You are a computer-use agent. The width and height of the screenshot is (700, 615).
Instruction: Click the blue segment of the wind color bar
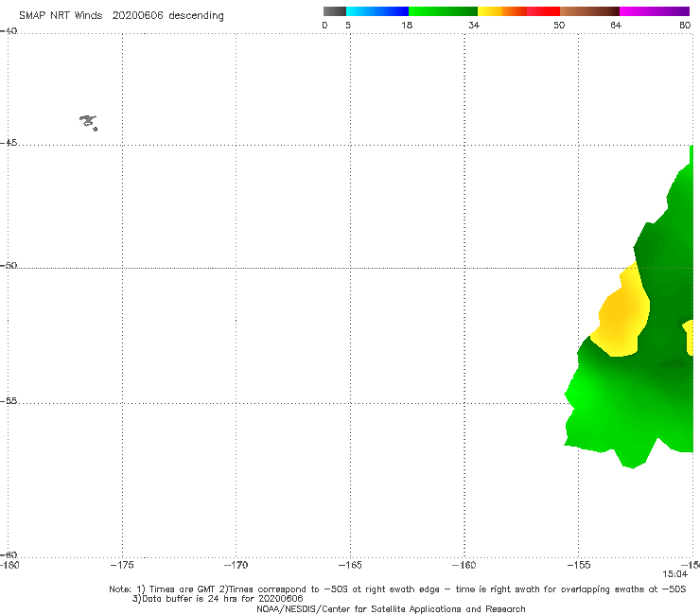[x=377, y=11]
